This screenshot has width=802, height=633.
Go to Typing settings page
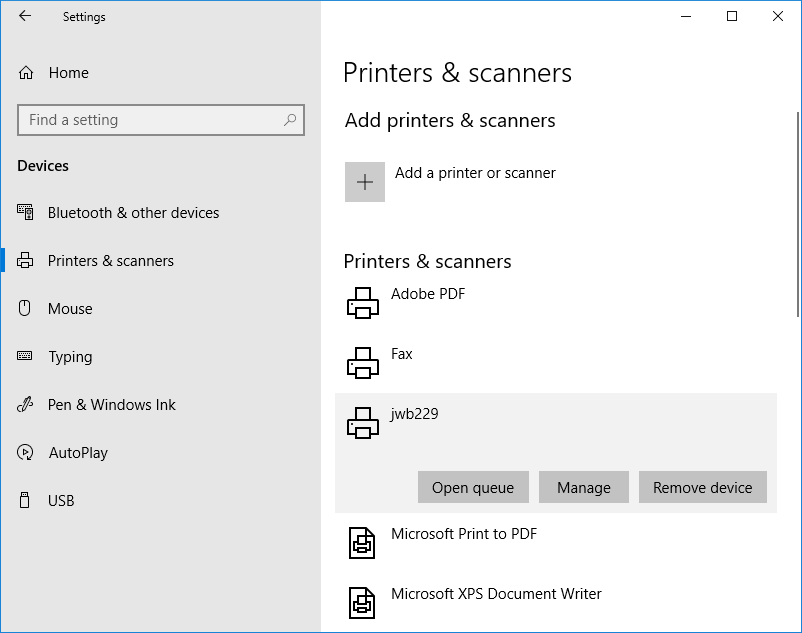pyautogui.click(x=70, y=356)
